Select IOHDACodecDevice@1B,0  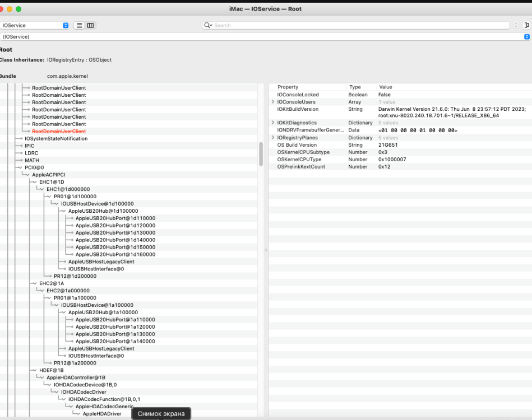(85, 385)
